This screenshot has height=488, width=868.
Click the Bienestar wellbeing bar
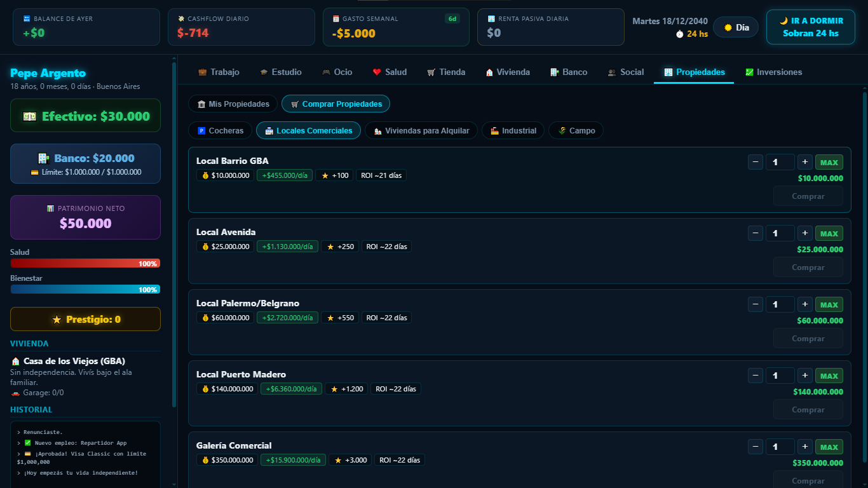pos(85,289)
